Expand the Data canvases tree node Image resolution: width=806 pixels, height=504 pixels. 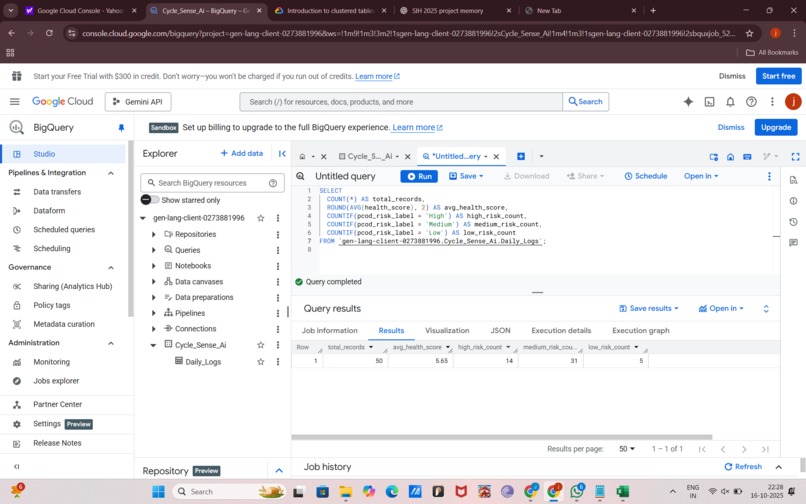[153, 282]
